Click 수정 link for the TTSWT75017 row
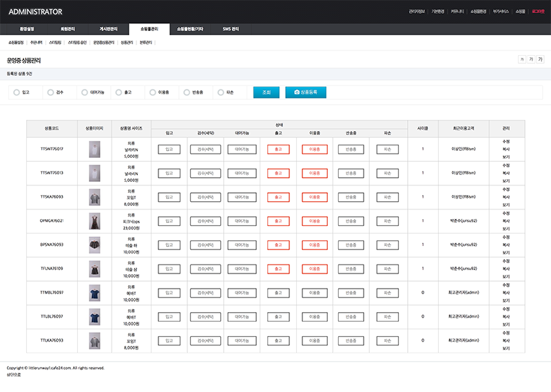The image size is (551, 392). coord(506,141)
